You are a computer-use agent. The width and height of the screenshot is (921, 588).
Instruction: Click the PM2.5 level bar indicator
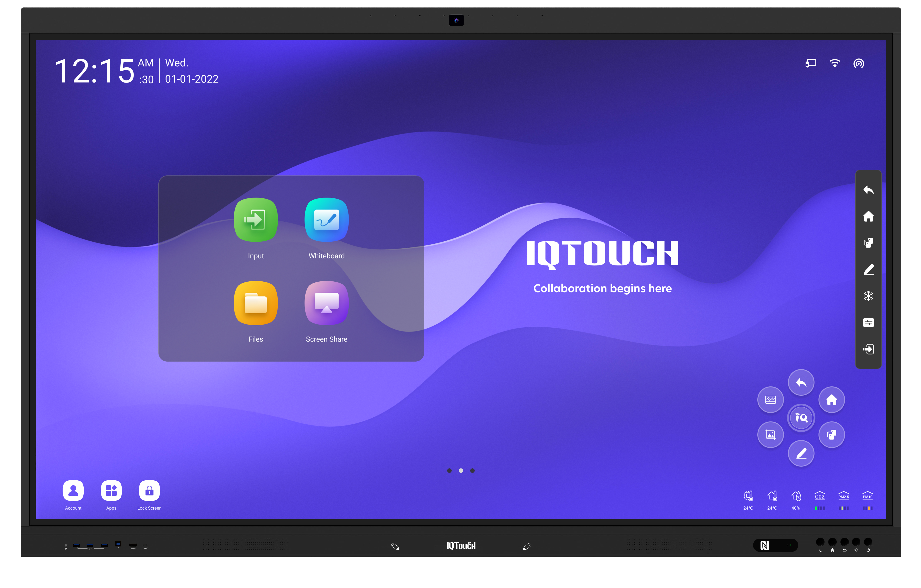843,508
